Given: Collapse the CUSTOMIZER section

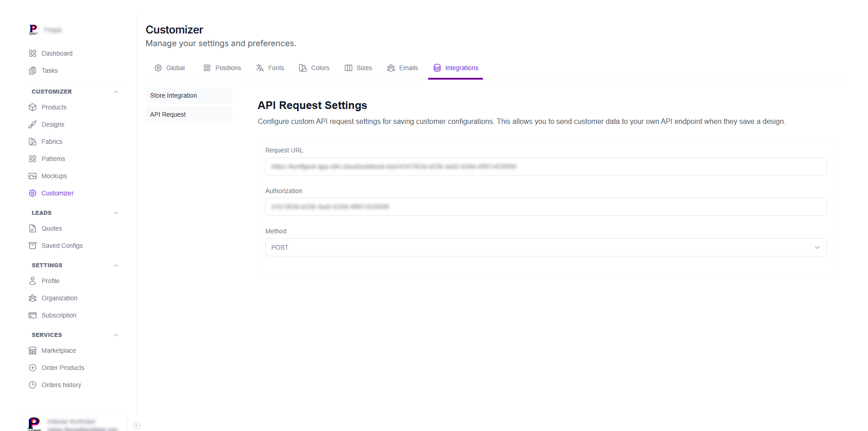Looking at the screenshot, I should coord(116,91).
